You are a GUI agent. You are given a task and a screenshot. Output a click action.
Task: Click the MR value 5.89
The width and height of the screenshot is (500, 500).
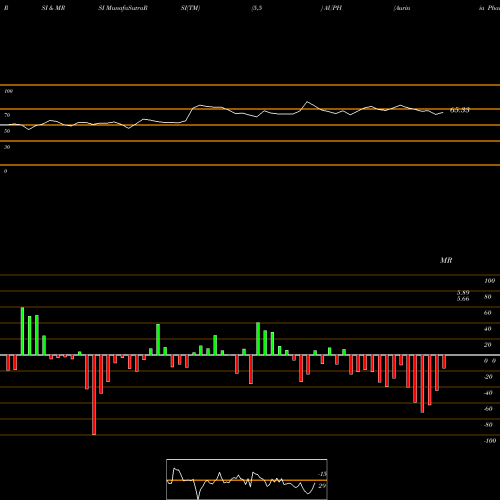(x=463, y=293)
